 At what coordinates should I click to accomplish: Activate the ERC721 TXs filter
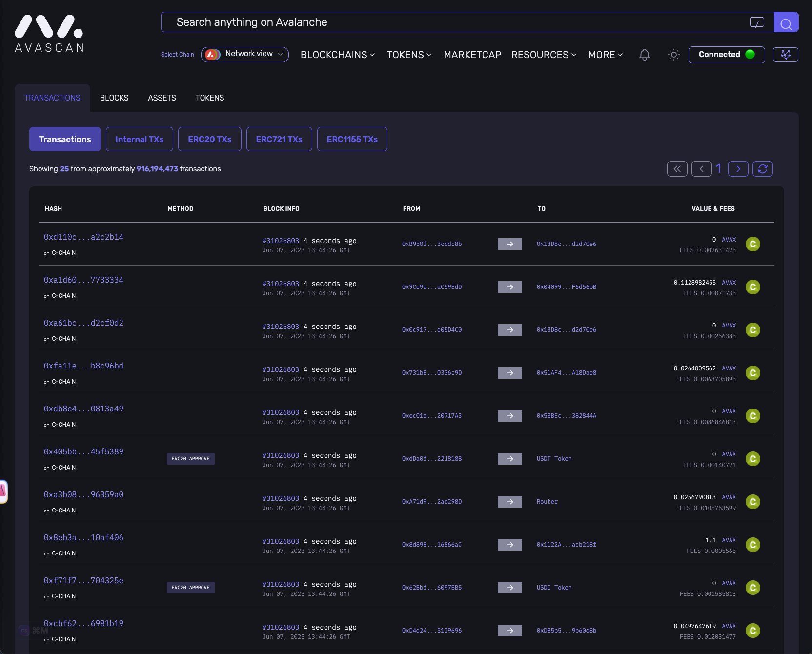coord(279,139)
